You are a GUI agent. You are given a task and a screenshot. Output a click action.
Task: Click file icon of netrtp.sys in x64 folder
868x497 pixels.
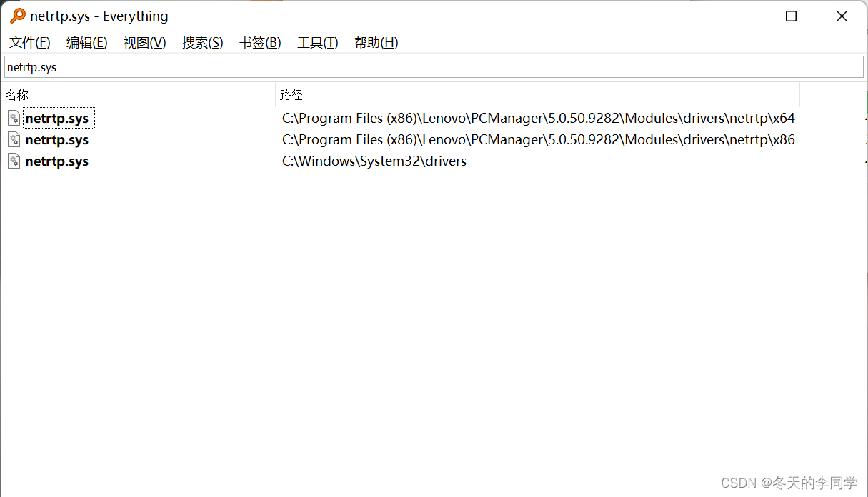click(x=14, y=119)
